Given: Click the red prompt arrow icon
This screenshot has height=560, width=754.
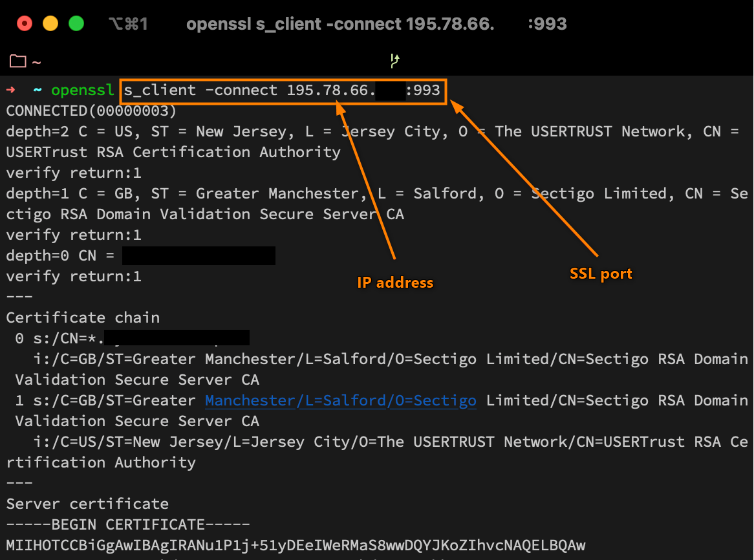Looking at the screenshot, I should coord(10,90).
